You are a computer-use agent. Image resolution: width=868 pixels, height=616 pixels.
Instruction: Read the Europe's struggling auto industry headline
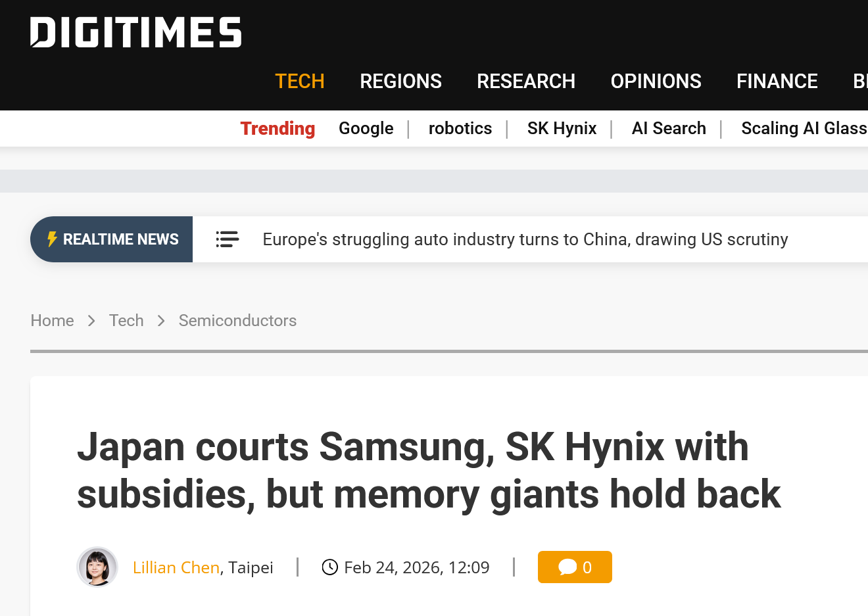tap(525, 239)
